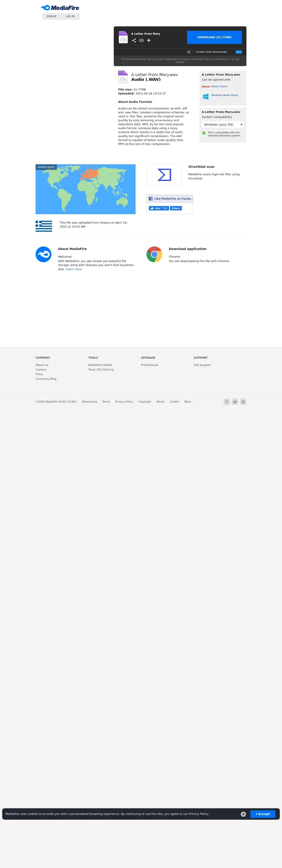Open Team File Sharing footer link

pos(101,370)
